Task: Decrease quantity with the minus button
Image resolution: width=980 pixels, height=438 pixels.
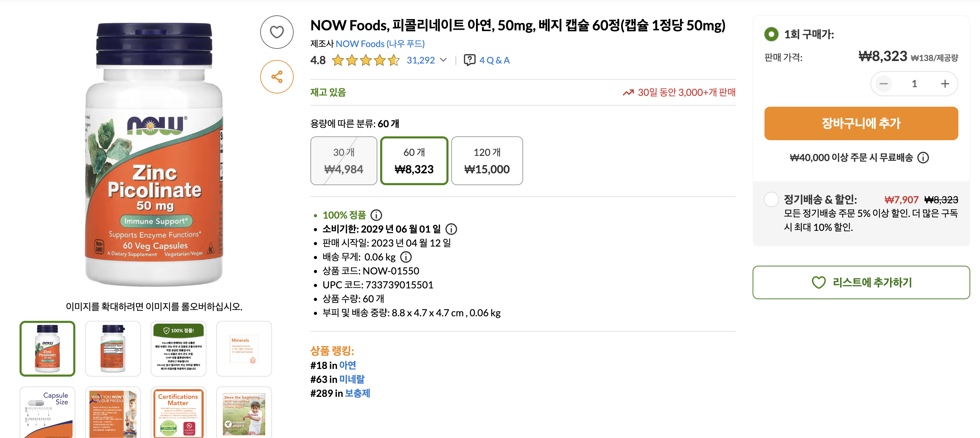Action: point(883,84)
